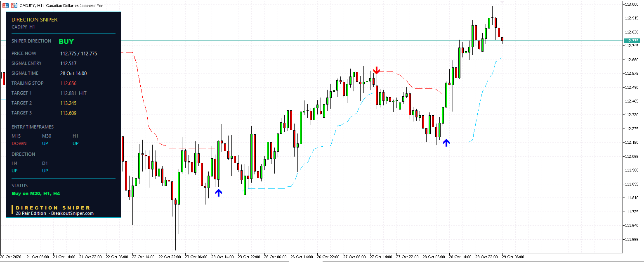Click the UP status under M30

[x=45, y=144]
